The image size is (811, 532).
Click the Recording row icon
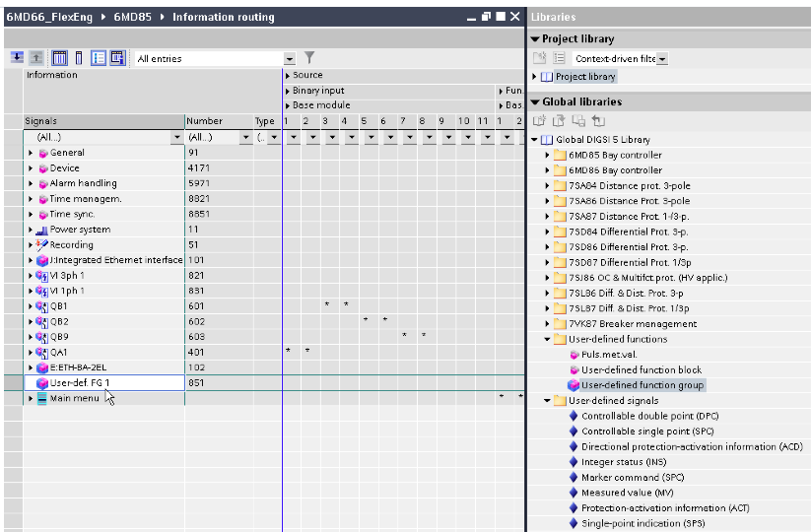(42, 245)
